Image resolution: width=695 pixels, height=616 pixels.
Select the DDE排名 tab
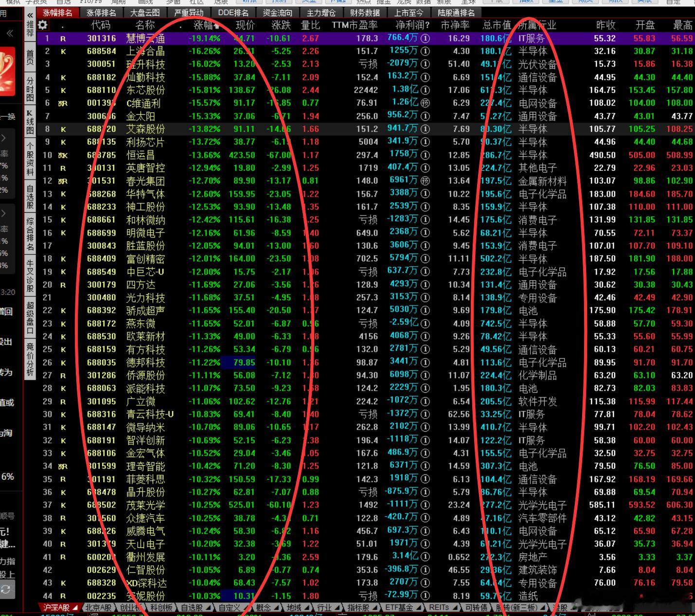tap(233, 13)
